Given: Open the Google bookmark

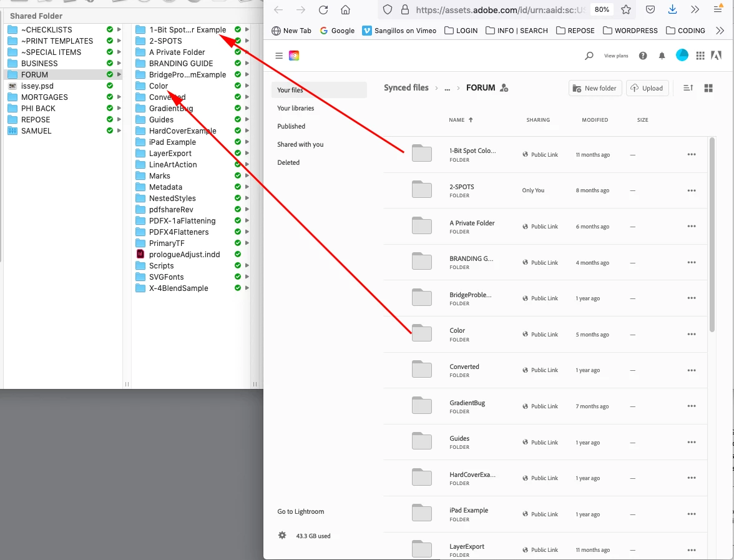Looking at the screenshot, I should (337, 31).
